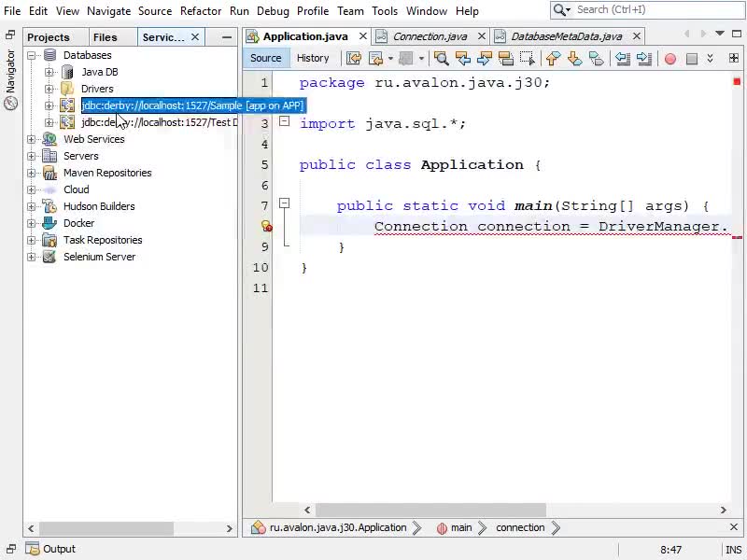Click Find Previous Occurrence toolbar icon
Image resolution: width=747 pixels, height=560 pixels.
[462, 58]
